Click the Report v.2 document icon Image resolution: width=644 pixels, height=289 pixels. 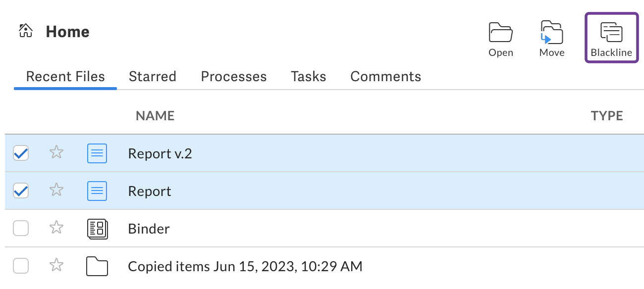(97, 153)
